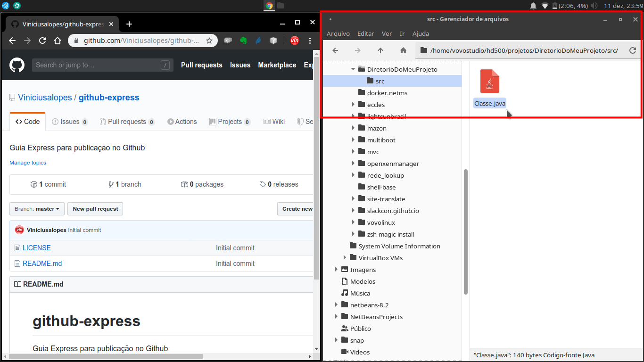
Task: Expand the mazon folder
Action: point(353,128)
